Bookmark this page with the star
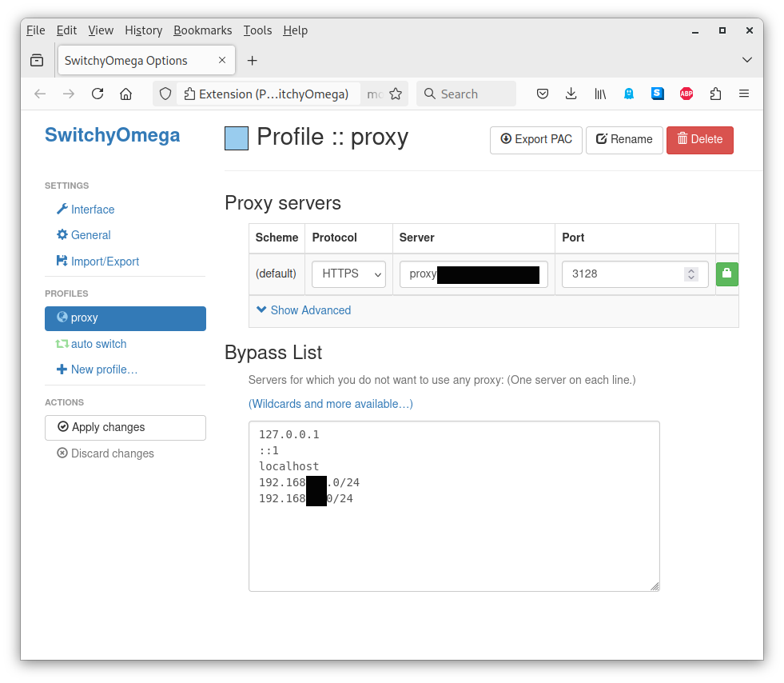Screen dimensions: 784x683 click(x=396, y=94)
